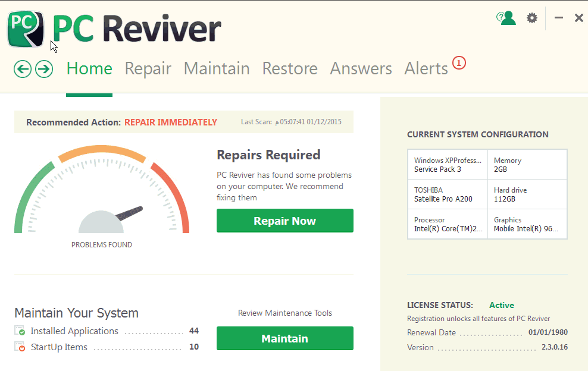Click the Processor cell in system configuration
This screenshot has width=588, height=371.
click(447, 224)
